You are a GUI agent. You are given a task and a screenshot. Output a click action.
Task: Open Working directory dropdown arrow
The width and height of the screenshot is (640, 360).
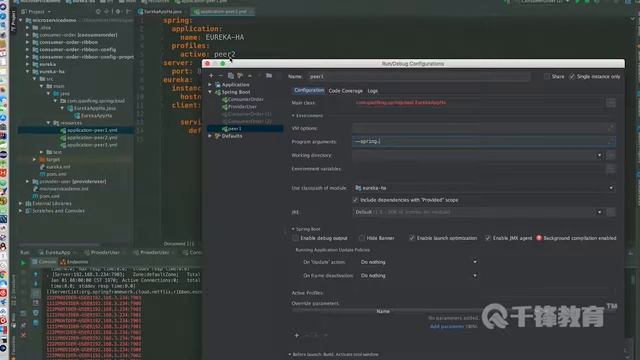coord(599,155)
